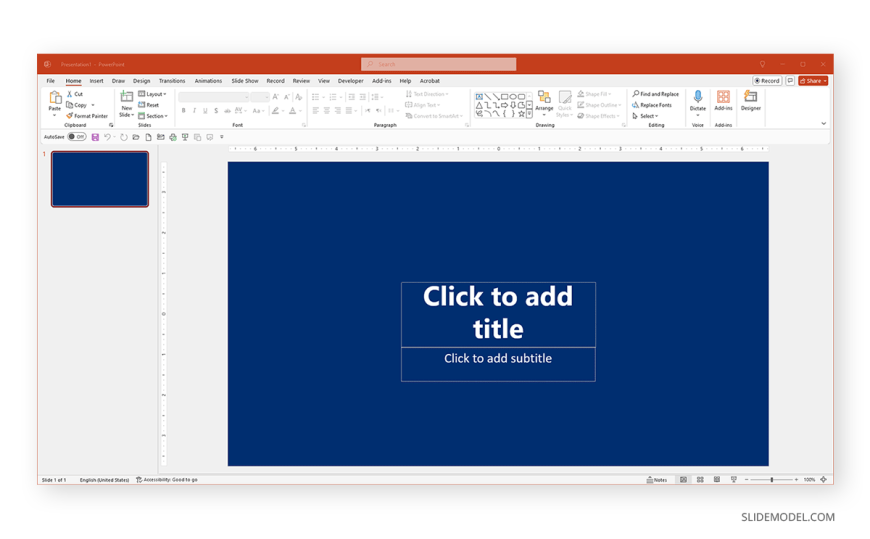Open the Share dropdown button
Viewport: 870px width, 539px height.
(813, 80)
